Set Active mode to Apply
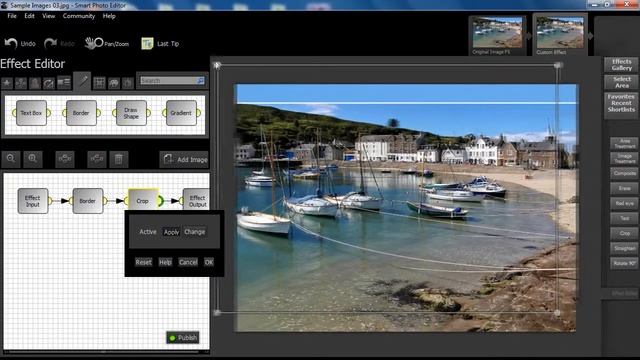 pyautogui.click(x=171, y=232)
